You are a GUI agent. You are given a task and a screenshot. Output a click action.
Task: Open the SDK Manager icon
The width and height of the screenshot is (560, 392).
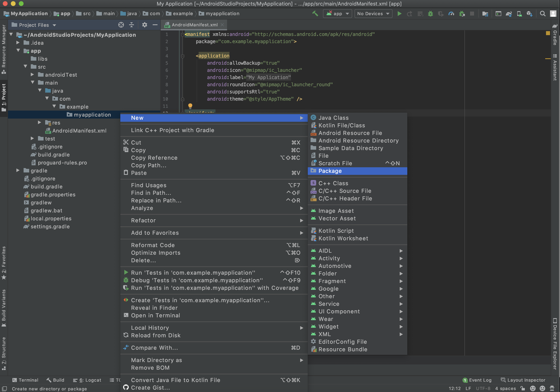529,14
